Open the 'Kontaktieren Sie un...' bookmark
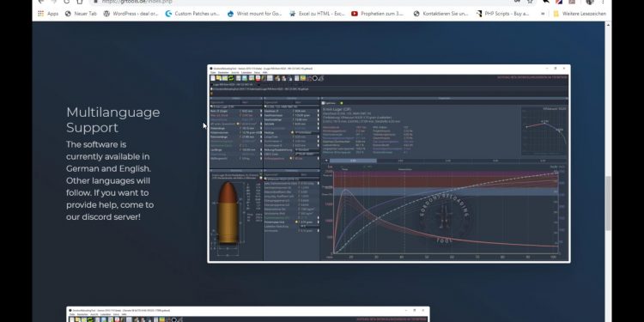 tap(440, 14)
